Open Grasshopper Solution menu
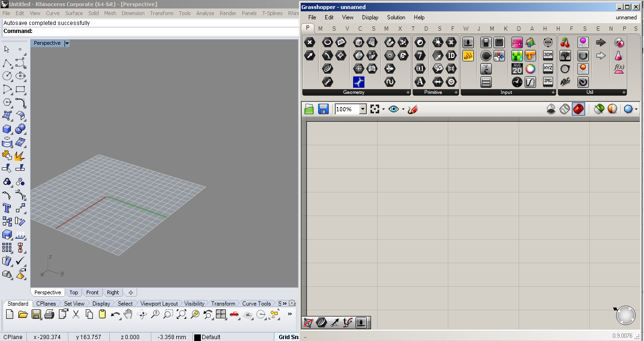 click(396, 17)
